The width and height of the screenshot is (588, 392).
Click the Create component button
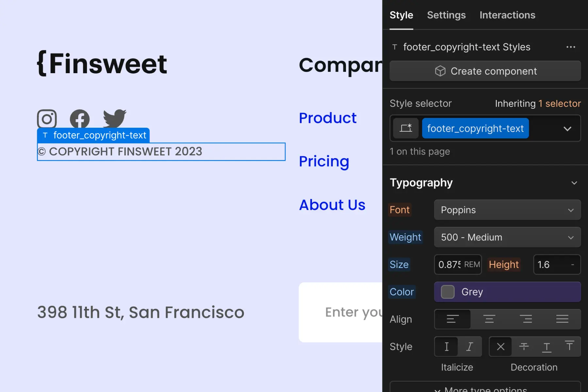pos(485,71)
